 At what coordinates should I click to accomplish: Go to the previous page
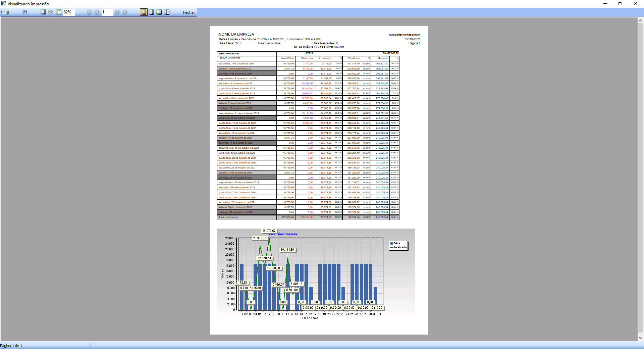[x=97, y=12]
